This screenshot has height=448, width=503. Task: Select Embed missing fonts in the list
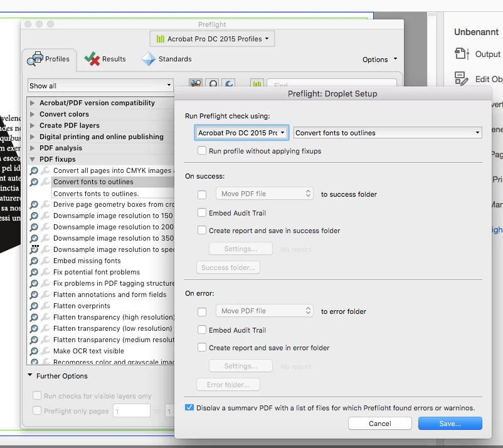[x=87, y=261]
